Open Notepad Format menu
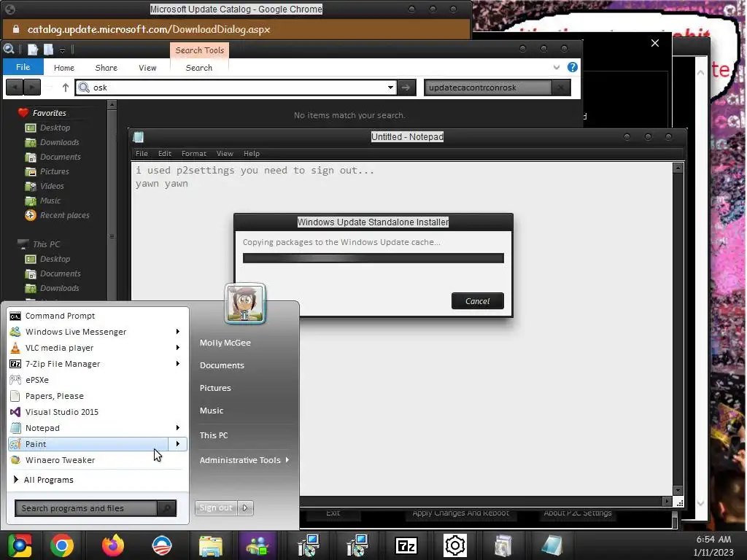 [194, 153]
